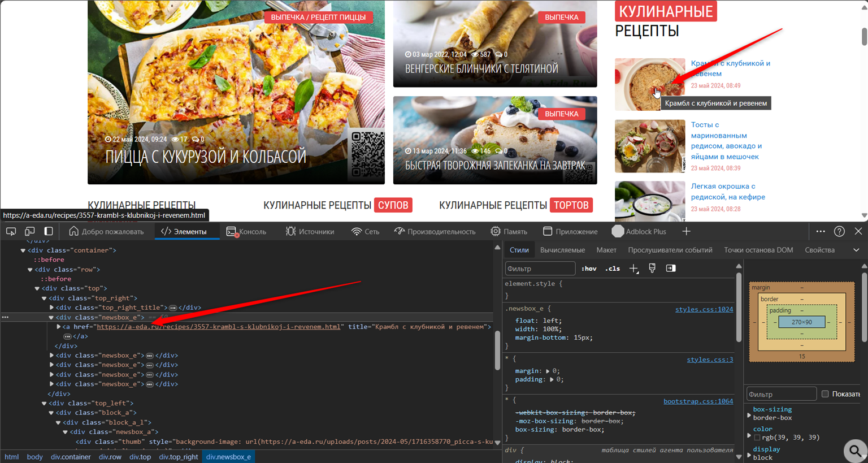Collapse the div class="row" node

tap(30, 270)
